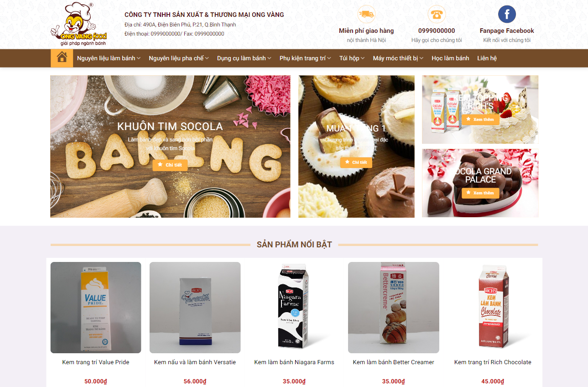Screen dimensions: 588x387
Task: Open the Dụng cụ làm bánh dropdown
Action: (244, 58)
